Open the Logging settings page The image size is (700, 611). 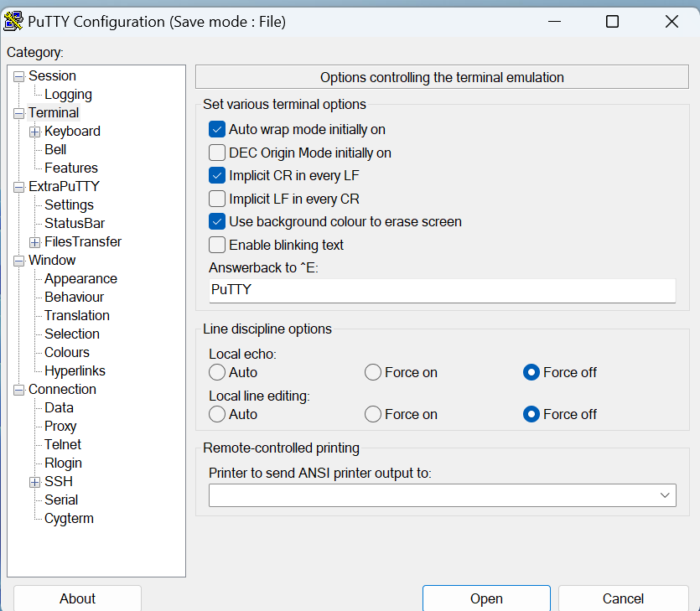click(68, 95)
